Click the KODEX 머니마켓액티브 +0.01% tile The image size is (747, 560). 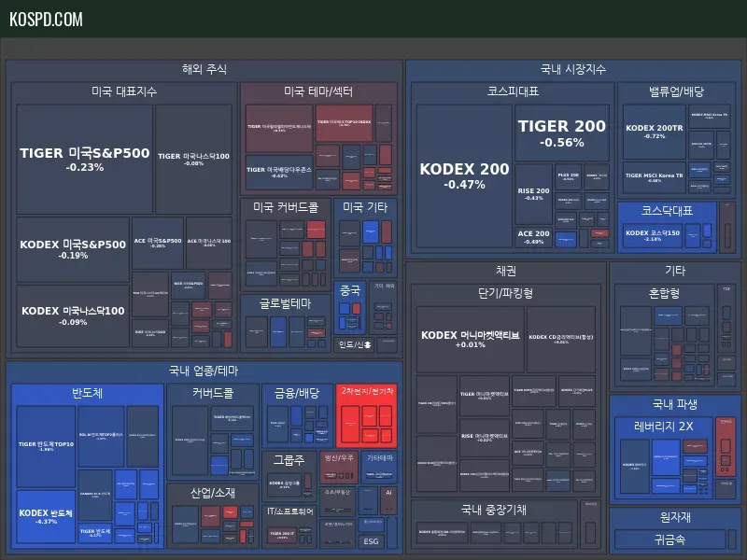tap(471, 339)
